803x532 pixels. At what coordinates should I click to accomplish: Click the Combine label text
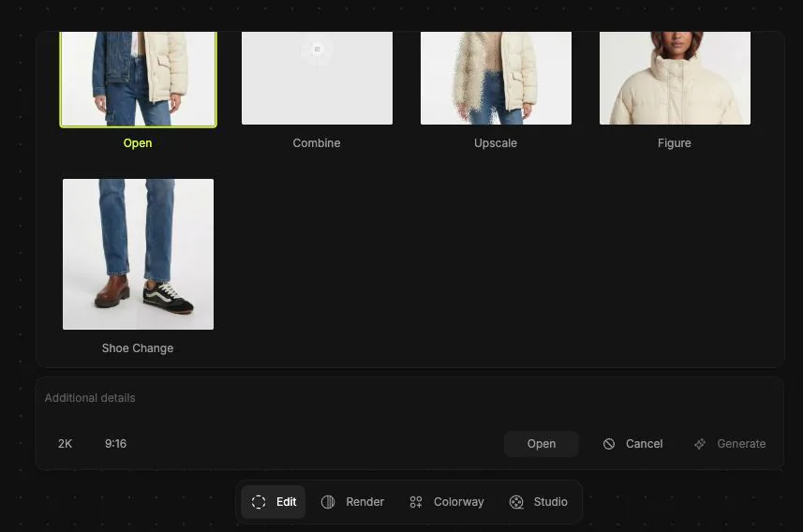point(317,143)
